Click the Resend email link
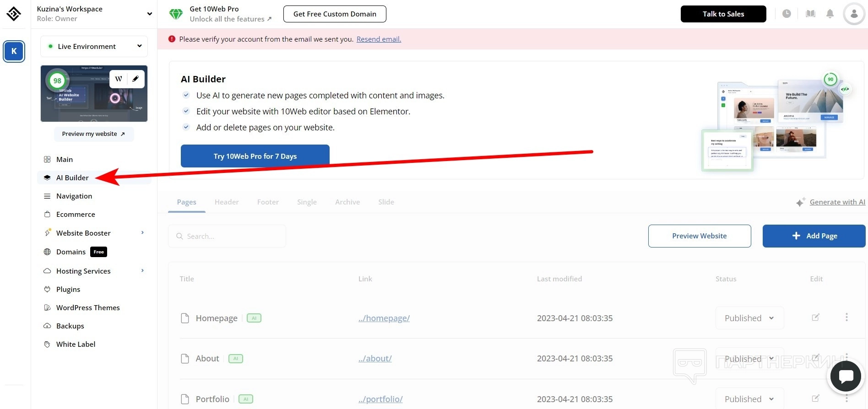 click(x=379, y=39)
